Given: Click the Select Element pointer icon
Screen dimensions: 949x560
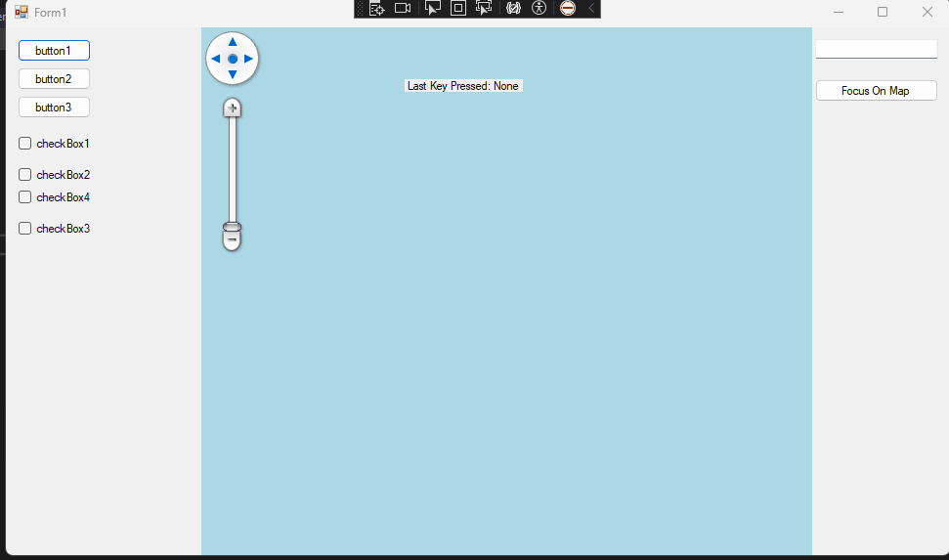Looking at the screenshot, I should pos(433,9).
